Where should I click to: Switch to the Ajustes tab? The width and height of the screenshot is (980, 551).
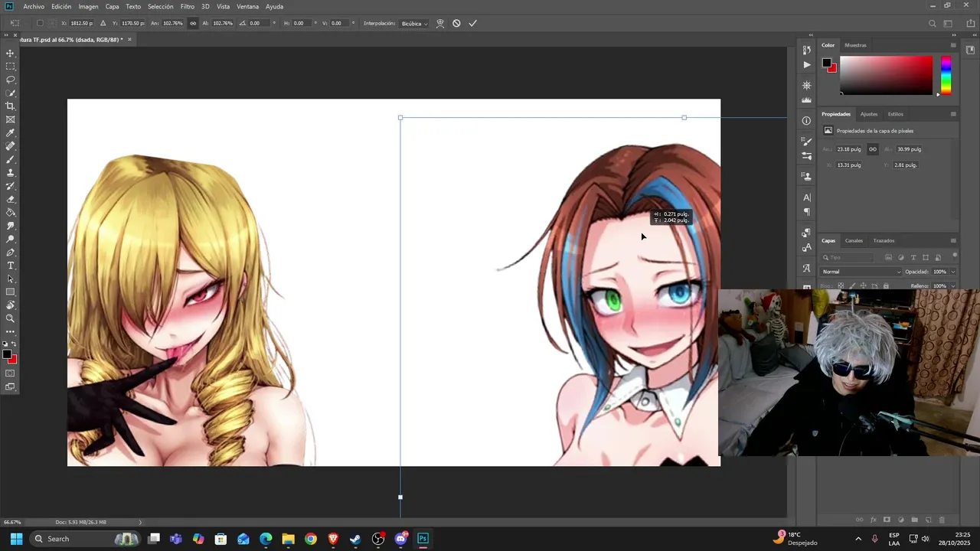click(x=869, y=114)
